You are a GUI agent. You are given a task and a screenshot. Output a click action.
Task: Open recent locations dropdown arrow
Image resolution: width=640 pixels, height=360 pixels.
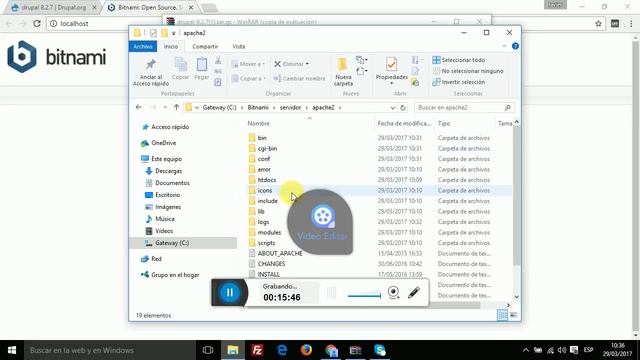[165, 107]
